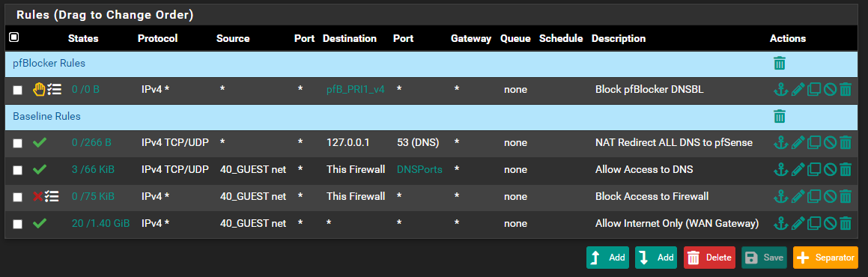Image resolution: width=868 pixels, height=277 pixels.
Task: Disable the Allow Access to DNS rule
Action: (829, 170)
